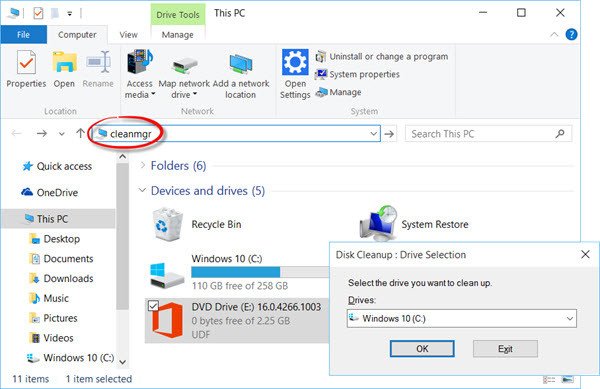
Task: Open the Properties ribbon icon
Action: tap(26, 62)
